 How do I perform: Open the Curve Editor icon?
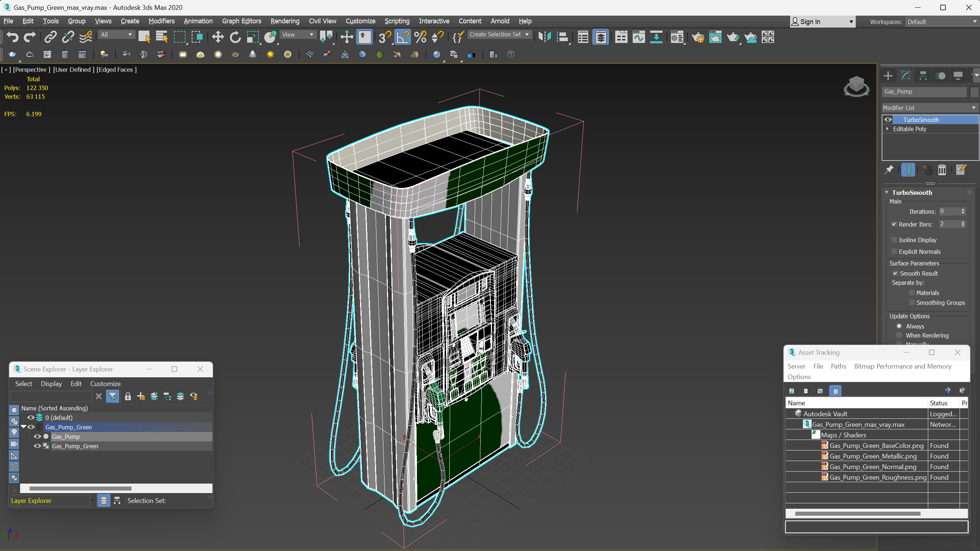point(639,37)
